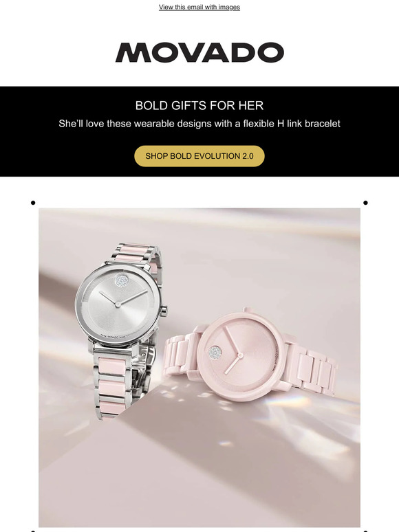
Task: Click the bracelet links above the silver dial
Action: tap(135, 255)
